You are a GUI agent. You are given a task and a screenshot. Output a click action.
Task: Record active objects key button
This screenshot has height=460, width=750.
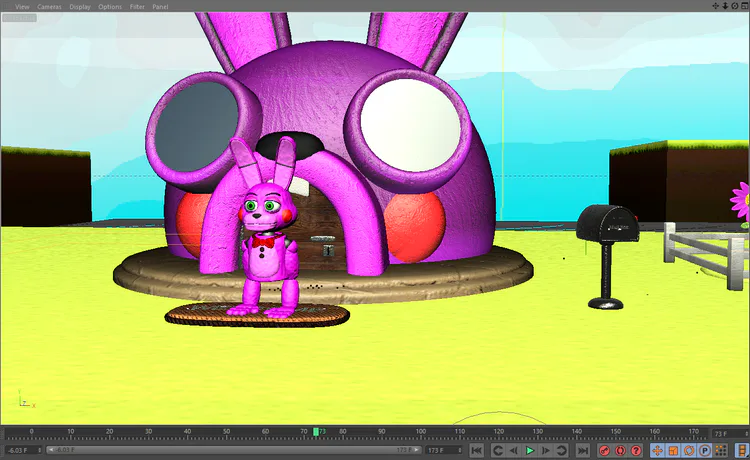pos(605,450)
